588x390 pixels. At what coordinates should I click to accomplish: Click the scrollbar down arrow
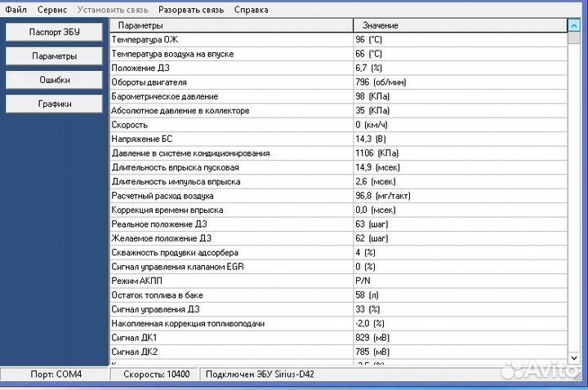pyautogui.click(x=574, y=358)
